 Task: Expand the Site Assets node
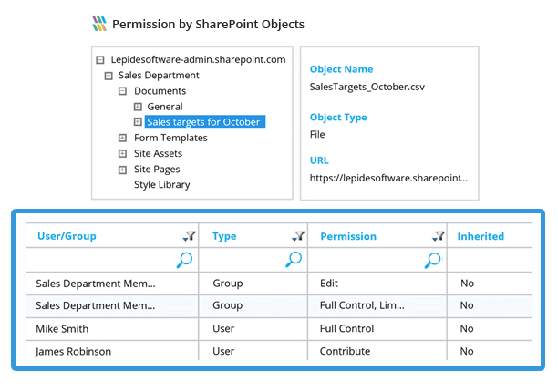pyautogui.click(x=122, y=153)
